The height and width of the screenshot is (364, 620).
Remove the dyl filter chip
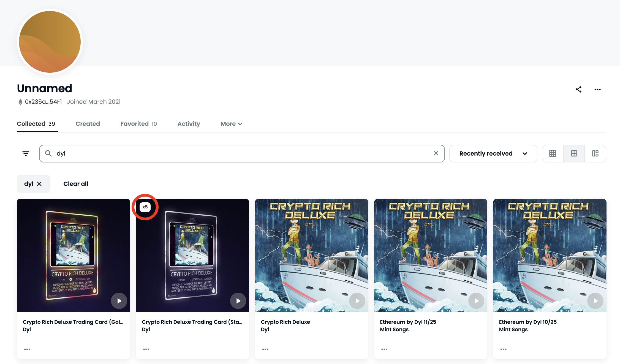tap(39, 184)
